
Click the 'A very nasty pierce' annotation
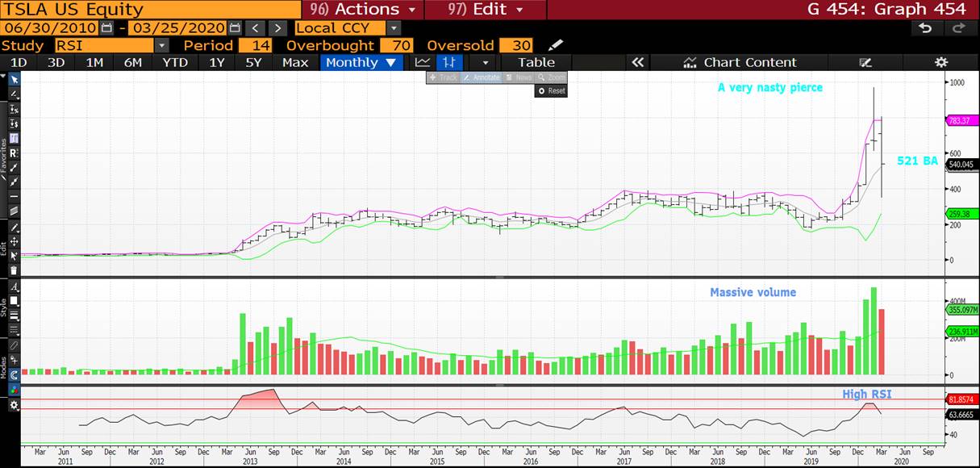tap(770, 87)
